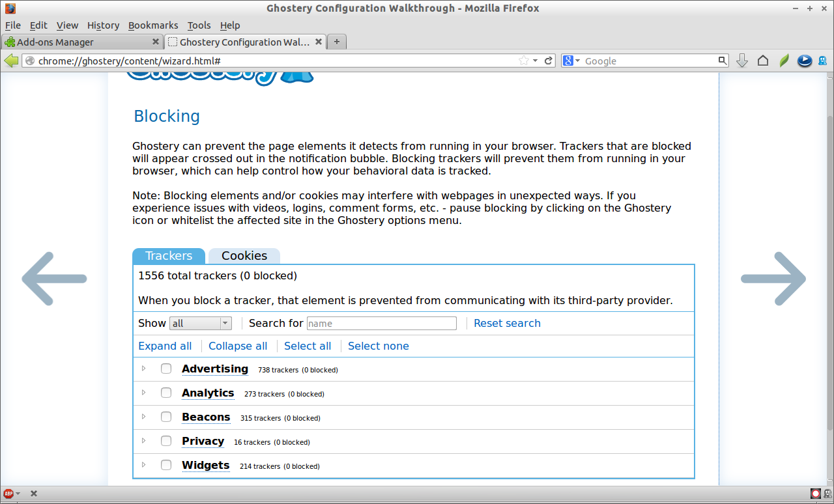Screen dimensions: 834x504
Task: Click the Beacons category name
Action: (x=206, y=417)
